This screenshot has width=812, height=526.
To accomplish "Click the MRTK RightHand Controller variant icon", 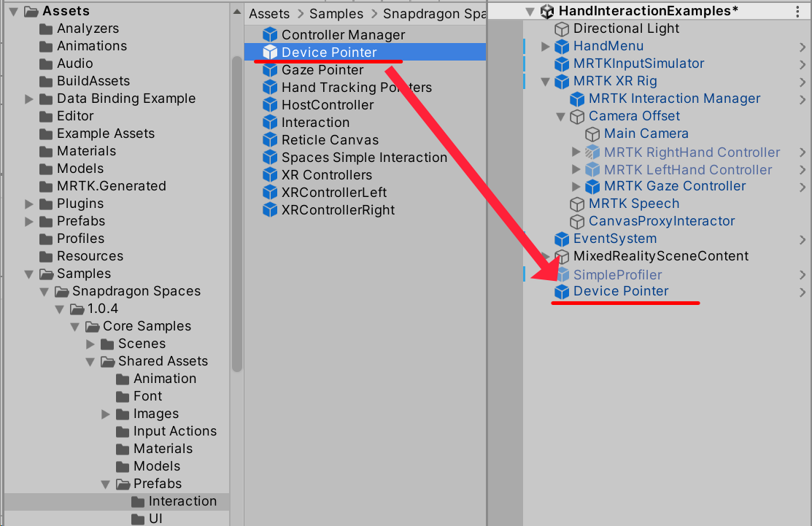I will 592,152.
